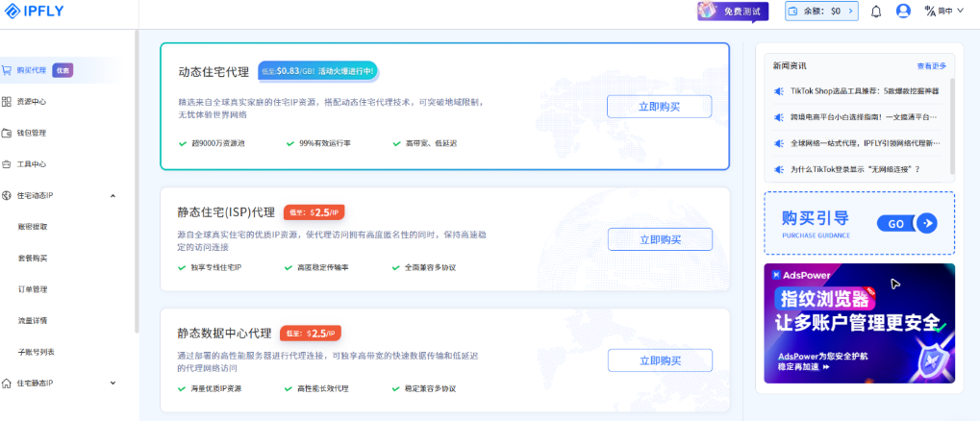The height and width of the screenshot is (421, 980).
Task: Click the 超9000万资源池 feature text
Action: tap(217, 143)
